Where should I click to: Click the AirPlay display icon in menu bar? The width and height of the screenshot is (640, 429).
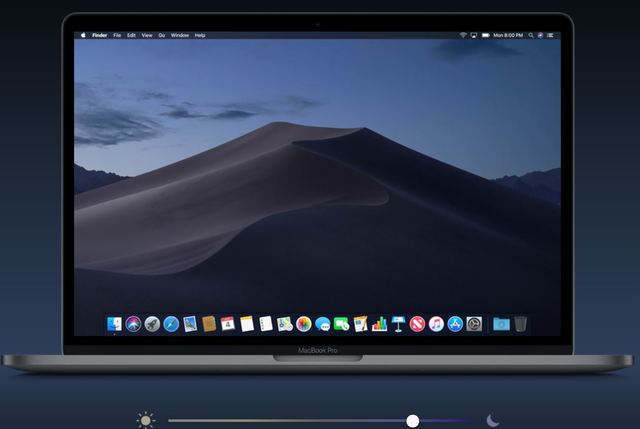tap(474, 35)
